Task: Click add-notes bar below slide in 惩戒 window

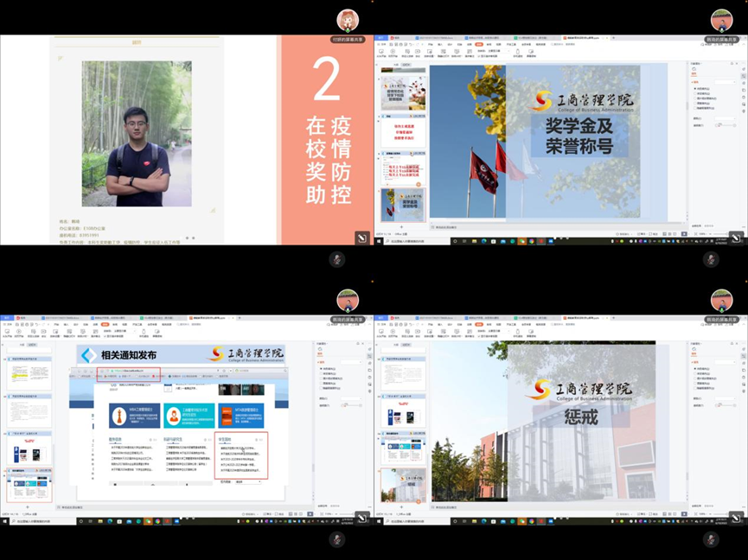Action: click(x=559, y=507)
